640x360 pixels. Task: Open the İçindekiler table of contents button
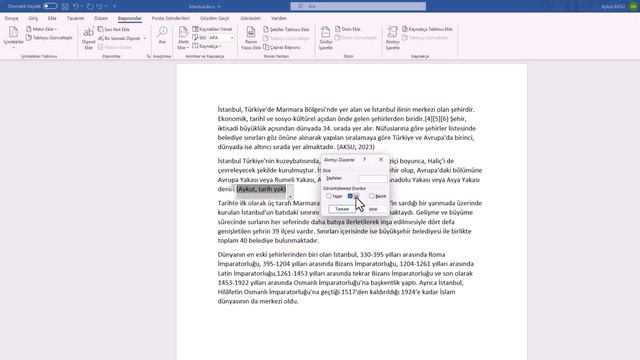(x=13, y=37)
